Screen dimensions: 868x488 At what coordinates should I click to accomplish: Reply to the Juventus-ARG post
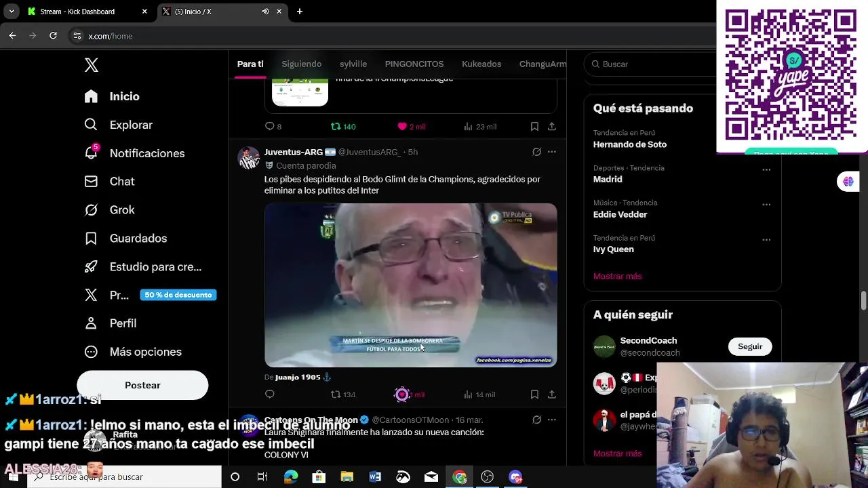270,394
